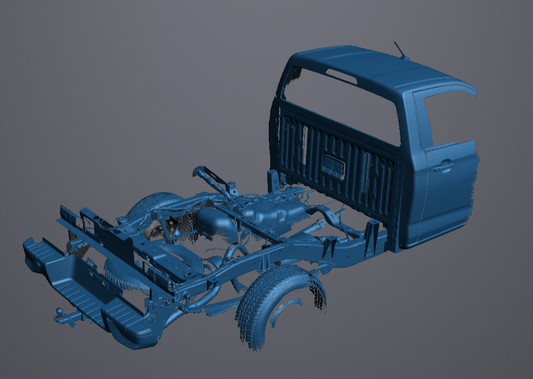Select the far-side rear tire
This screenshot has height=379, width=533.
click(155, 207)
